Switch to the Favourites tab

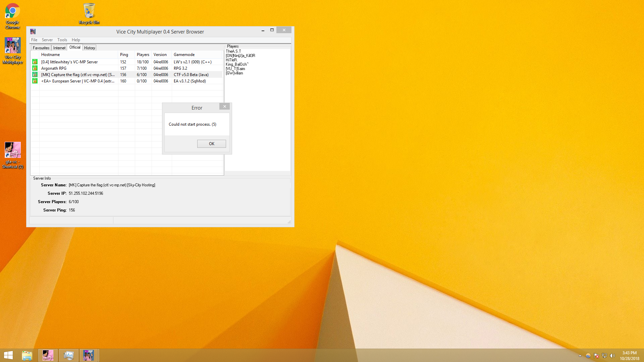pos(41,48)
